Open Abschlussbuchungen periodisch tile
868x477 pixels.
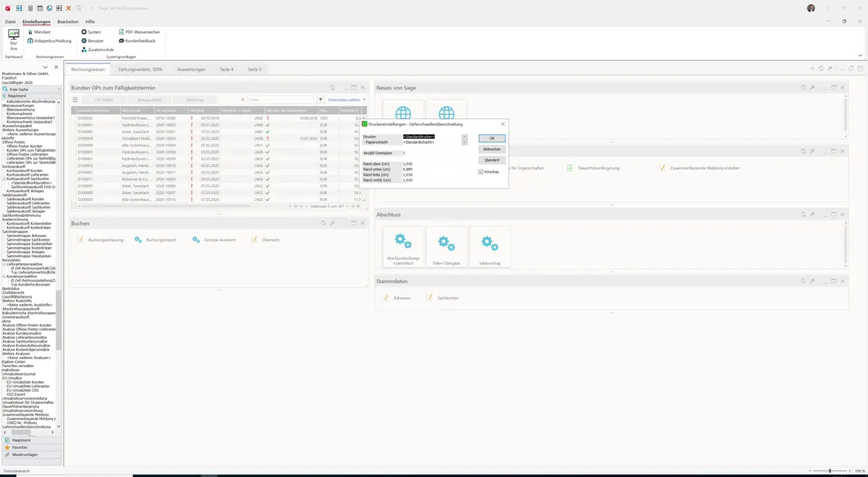tap(403, 246)
